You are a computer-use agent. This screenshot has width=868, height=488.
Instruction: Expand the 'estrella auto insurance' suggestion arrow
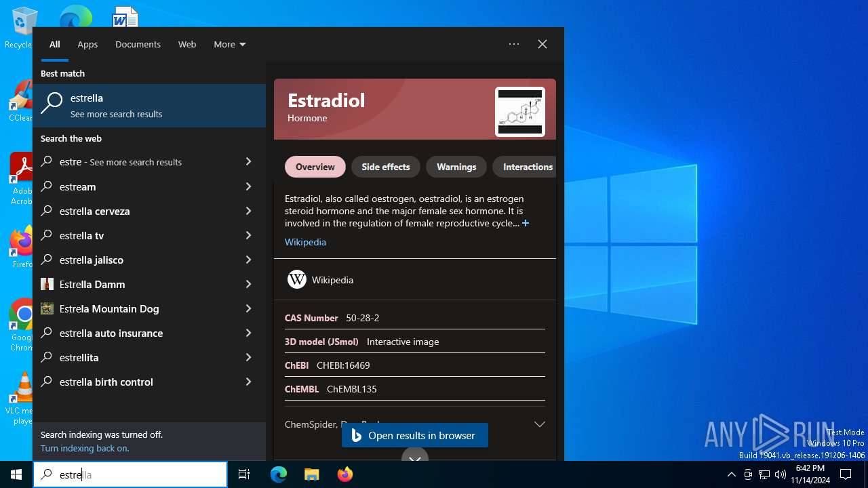tap(248, 333)
